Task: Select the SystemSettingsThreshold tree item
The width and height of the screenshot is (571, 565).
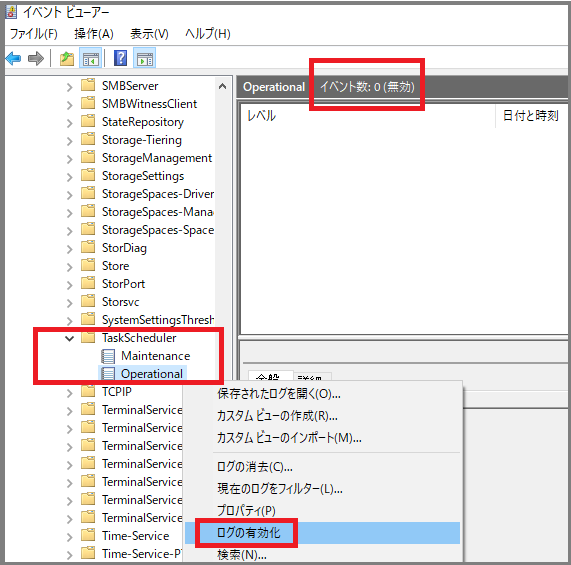Action: point(158,320)
